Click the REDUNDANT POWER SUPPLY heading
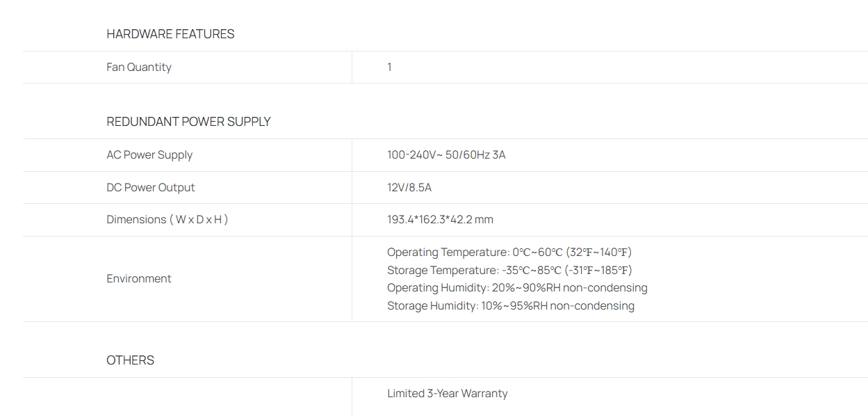 click(x=188, y=122)
